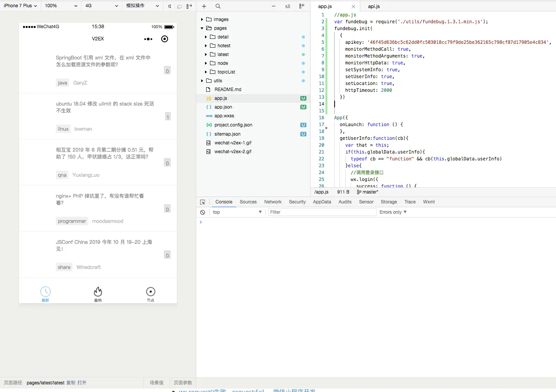The image size is (556, 392).
Task: Toggle simulator sound mute icon
Action: (170, 6)
